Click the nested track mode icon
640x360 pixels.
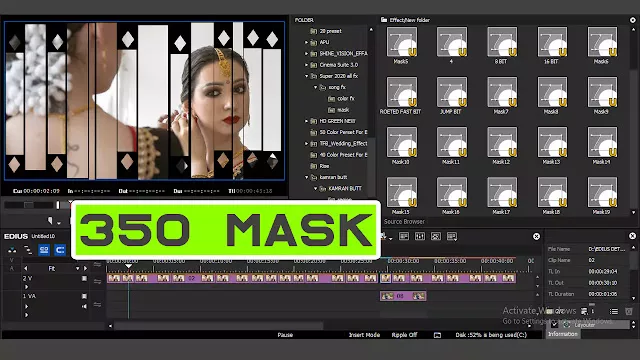[x=28, y=250]
